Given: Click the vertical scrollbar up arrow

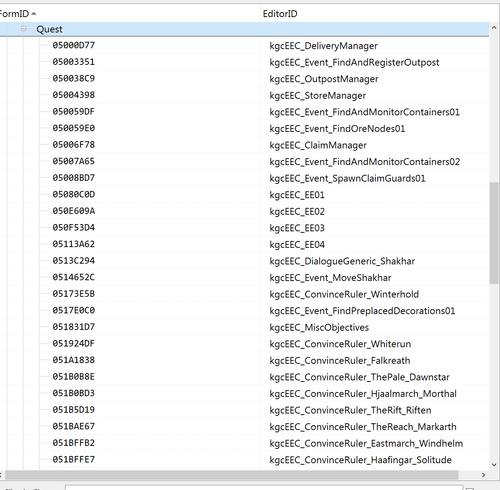Looking at the screenshot, I should pyautogui.click(x=494, y=28).
